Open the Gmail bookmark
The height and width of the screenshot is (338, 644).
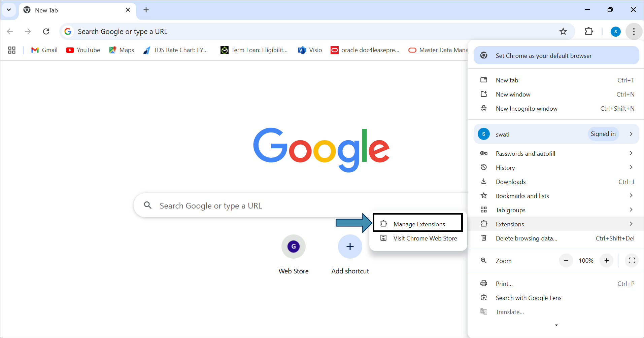pyautogui.click(x=44, y=50)
